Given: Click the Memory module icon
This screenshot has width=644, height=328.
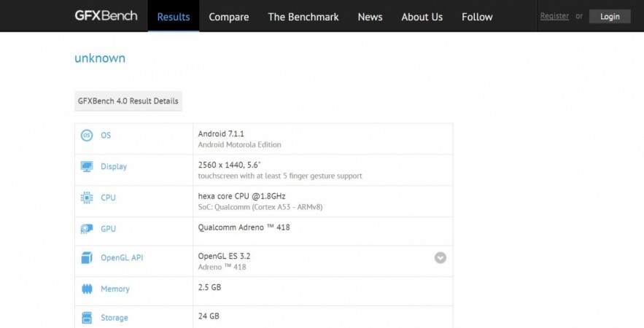Looking at the screenshot, I should 87,289.
